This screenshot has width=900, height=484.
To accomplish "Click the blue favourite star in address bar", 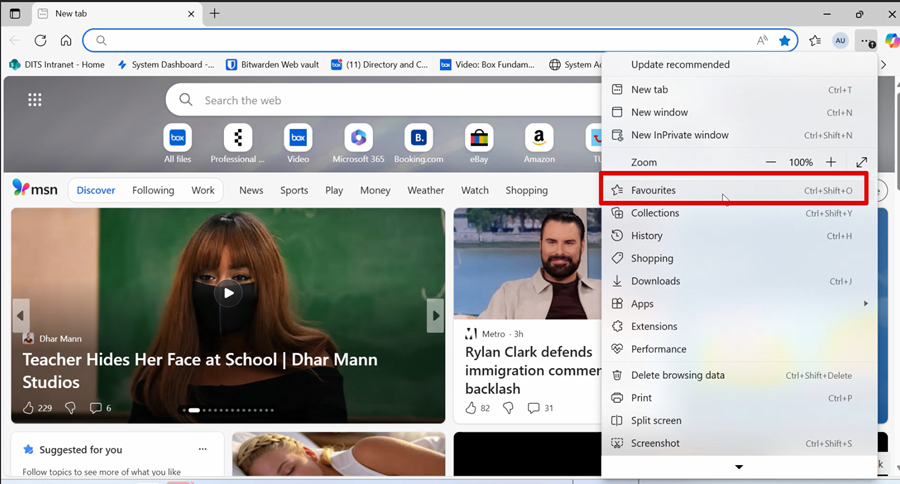I will click(x=785, y=41).
